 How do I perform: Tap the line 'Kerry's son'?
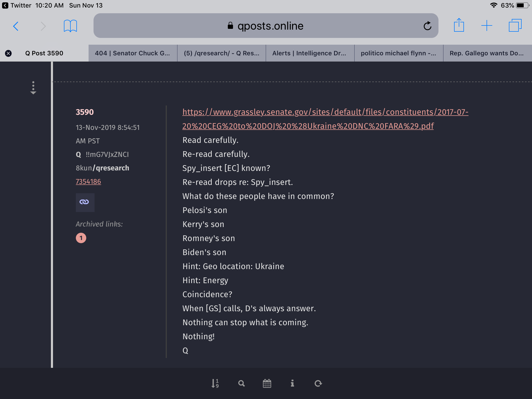click(x=203, y=224)
